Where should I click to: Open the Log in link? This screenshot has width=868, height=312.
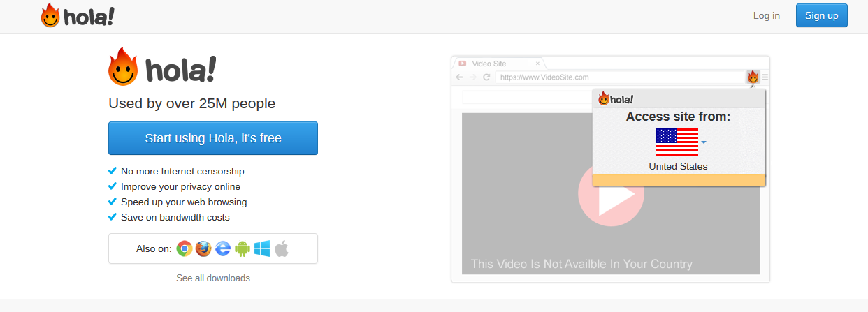[x=767, y=15]
